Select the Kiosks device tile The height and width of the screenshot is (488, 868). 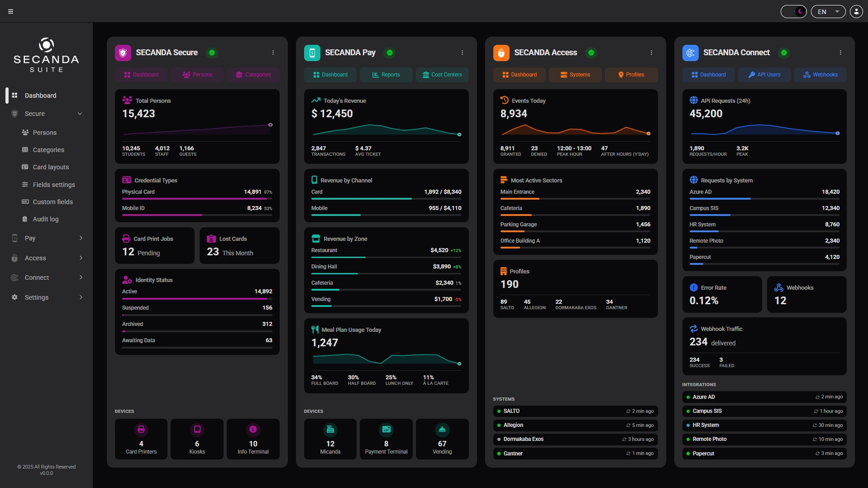(x=197, y=439)
